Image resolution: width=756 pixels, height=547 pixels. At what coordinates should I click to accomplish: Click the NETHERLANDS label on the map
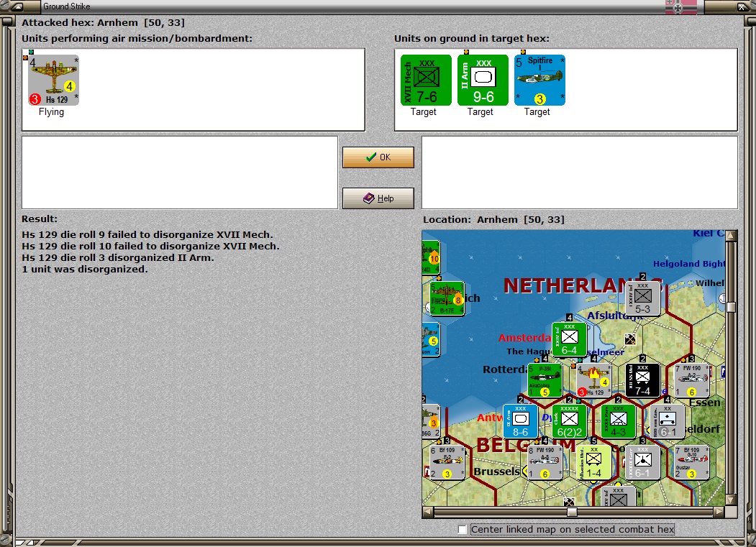583,286
